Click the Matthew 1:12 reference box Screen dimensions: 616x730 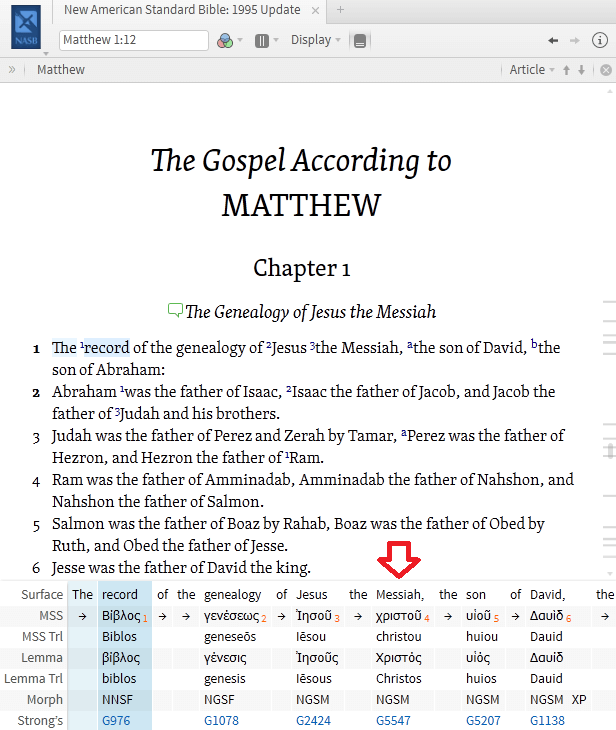[x=134, y=41]
